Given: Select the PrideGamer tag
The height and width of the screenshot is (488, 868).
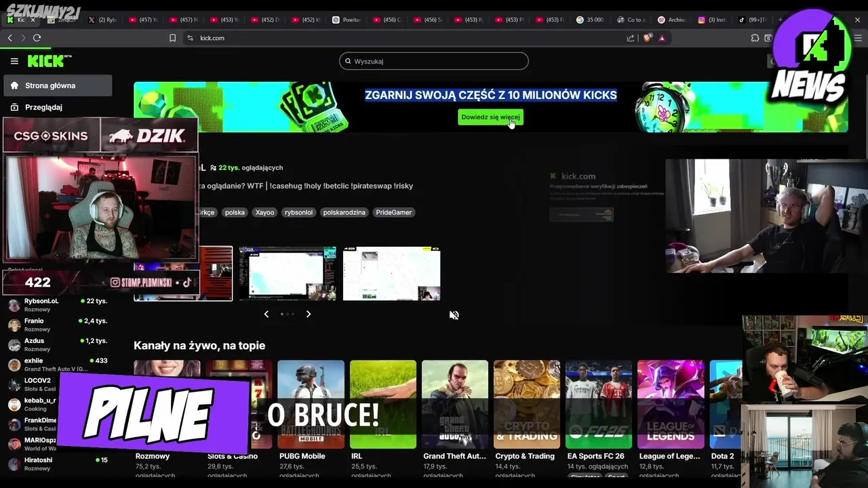Looking at the screenshot, I should tap(393, 212).
